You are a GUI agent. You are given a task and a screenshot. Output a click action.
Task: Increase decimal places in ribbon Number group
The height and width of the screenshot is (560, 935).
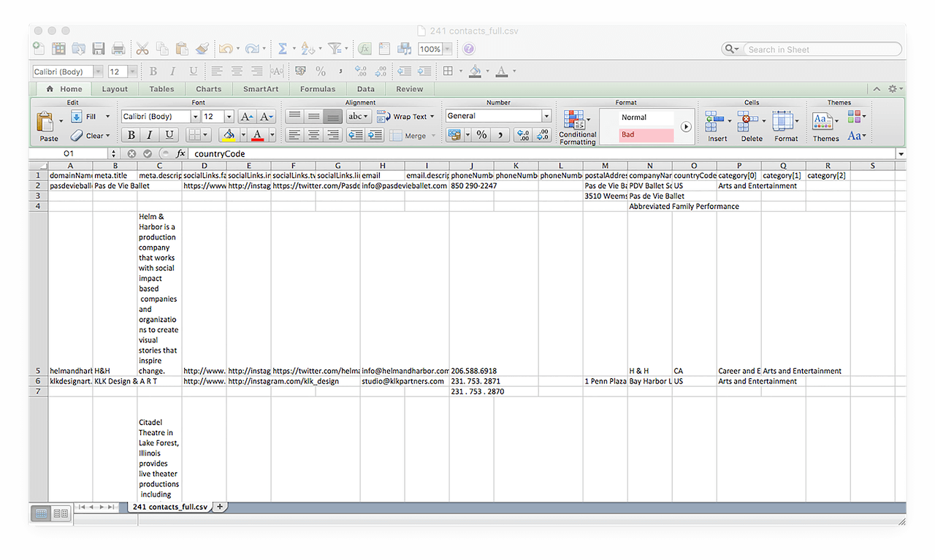[x=523, y=135]
